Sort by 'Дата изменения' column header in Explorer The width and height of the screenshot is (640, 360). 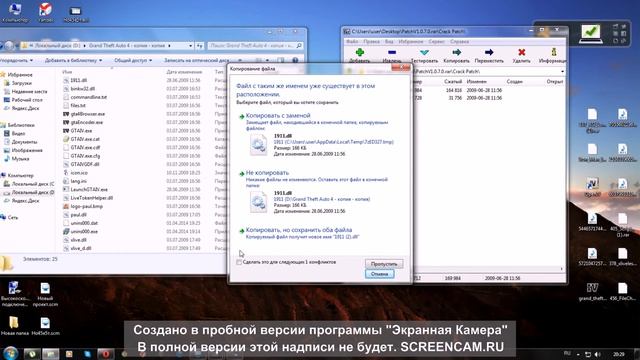[184, 72]
